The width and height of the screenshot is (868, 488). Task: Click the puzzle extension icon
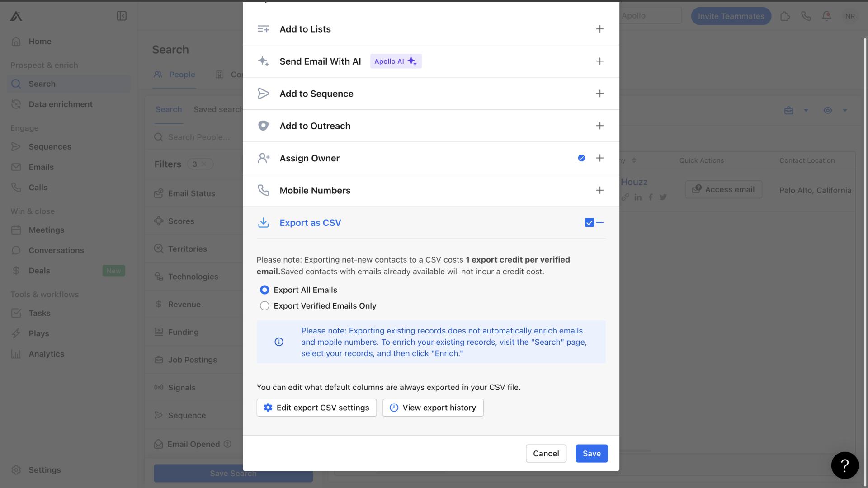click(785, 16)
